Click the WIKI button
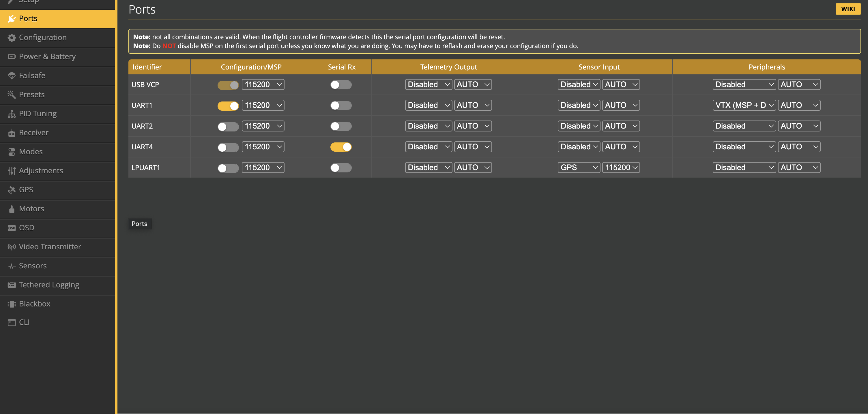 pyautogui.click(x=848, y=9)
